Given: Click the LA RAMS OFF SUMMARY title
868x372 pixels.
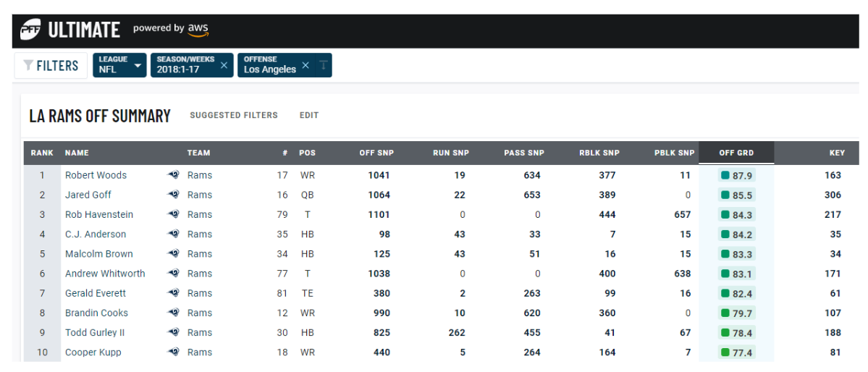Looking at the screenshot, I should click(100, 116).
